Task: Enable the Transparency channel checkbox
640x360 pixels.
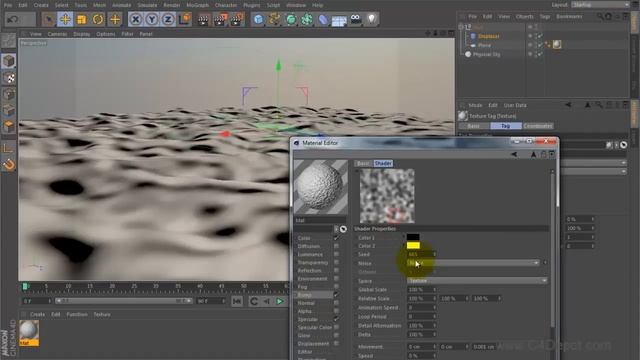Action: tap(336, 262)
